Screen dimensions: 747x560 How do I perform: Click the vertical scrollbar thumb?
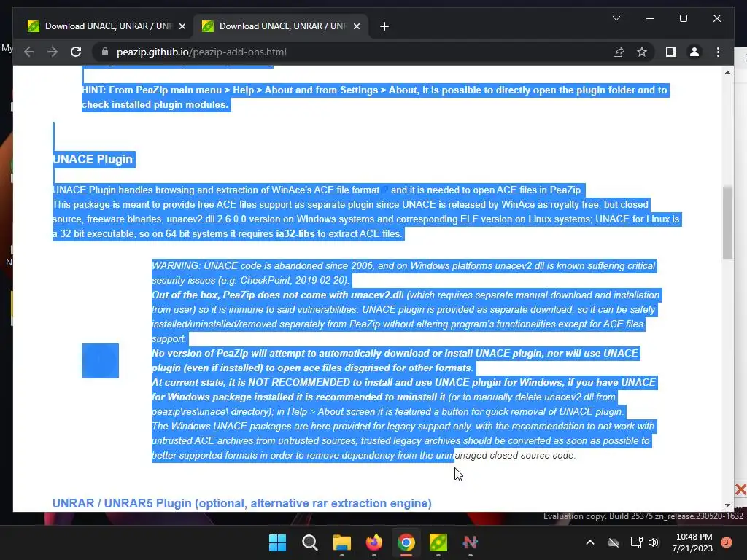pos(727,222)
